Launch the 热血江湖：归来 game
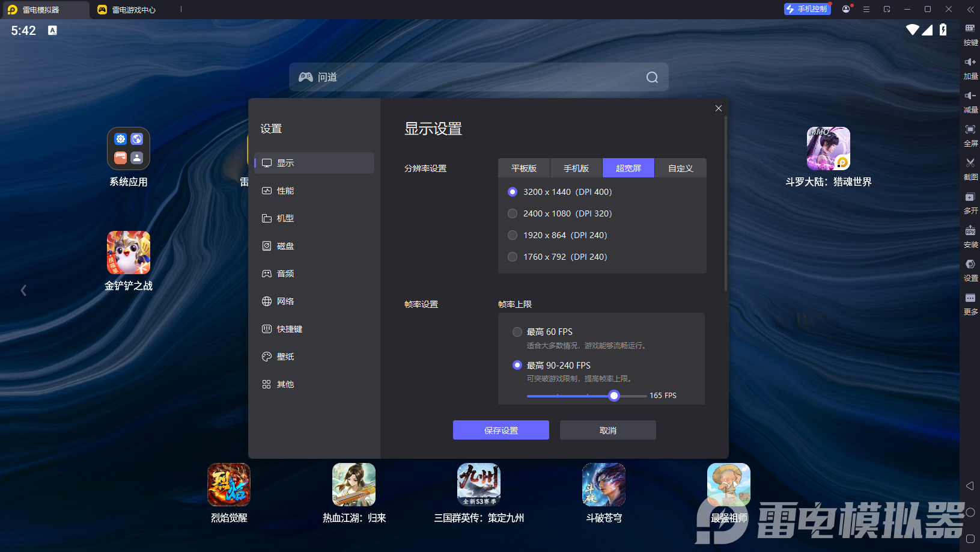The width and height of the screenshot is (980, 552). [x=354, y=485]
